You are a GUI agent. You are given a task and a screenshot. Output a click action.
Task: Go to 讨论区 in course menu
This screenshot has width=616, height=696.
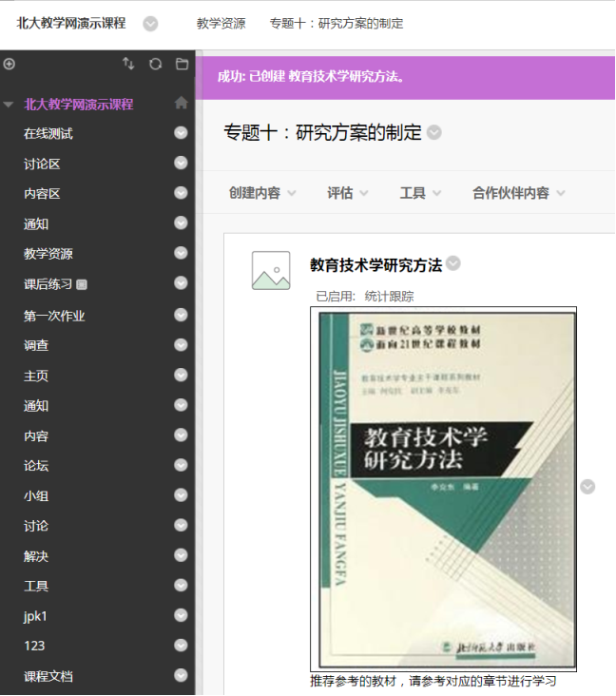pyautogui.click(x=42, y=164)
